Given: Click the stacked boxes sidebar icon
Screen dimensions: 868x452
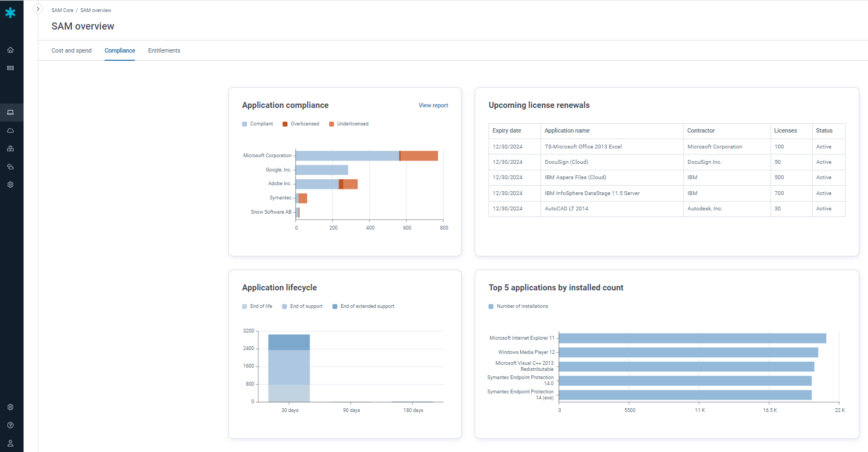Looking at the screenshot, I should 10,148.
